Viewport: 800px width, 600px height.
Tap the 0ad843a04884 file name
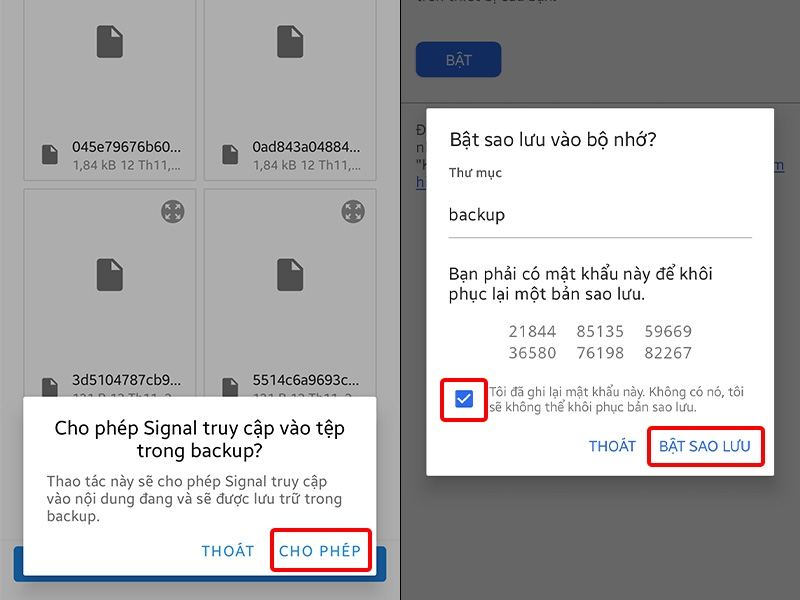306,147
